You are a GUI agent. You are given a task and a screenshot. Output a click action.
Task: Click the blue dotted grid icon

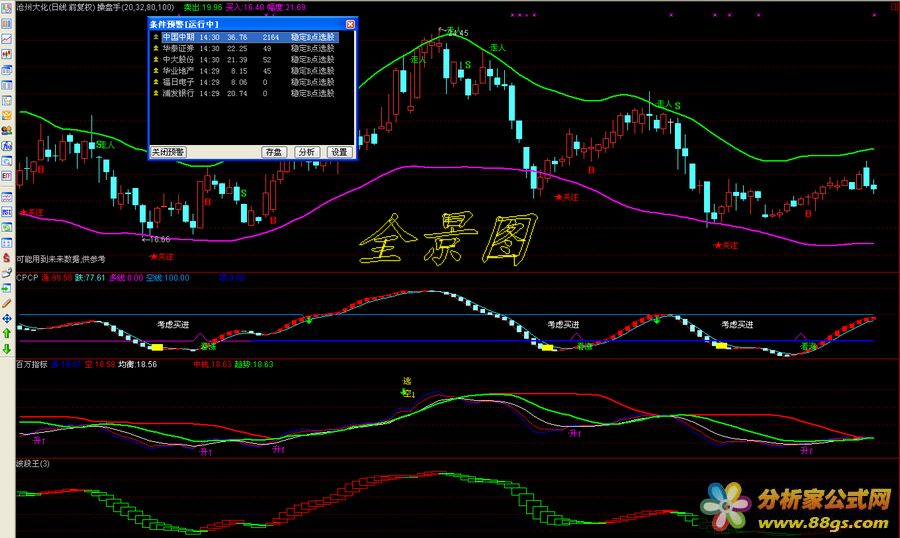pos(6,242)
